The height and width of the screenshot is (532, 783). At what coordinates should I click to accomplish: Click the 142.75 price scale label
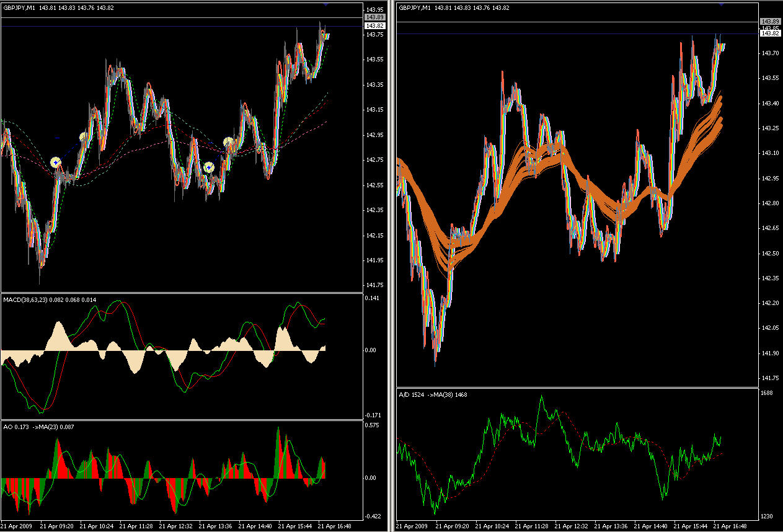374,160
